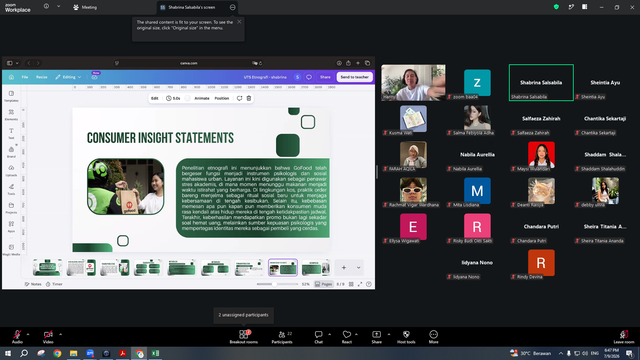Open the Participants list
The width and height of the screenshot is (640, 360).
(x=282, y=336)
